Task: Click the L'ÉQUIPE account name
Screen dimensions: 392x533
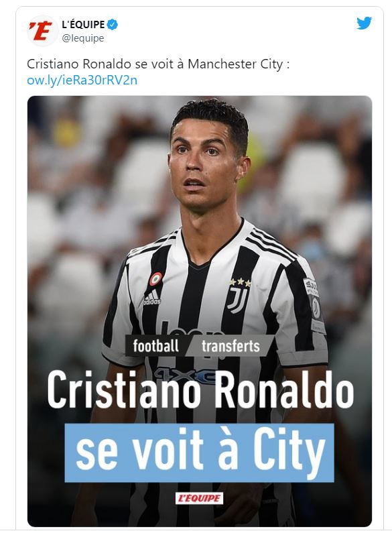Action: point(83,25)
